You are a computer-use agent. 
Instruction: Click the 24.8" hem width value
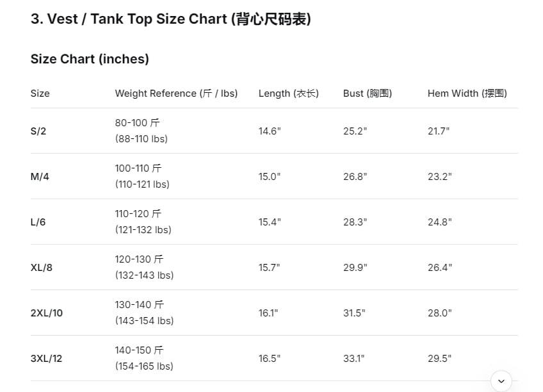440,222
